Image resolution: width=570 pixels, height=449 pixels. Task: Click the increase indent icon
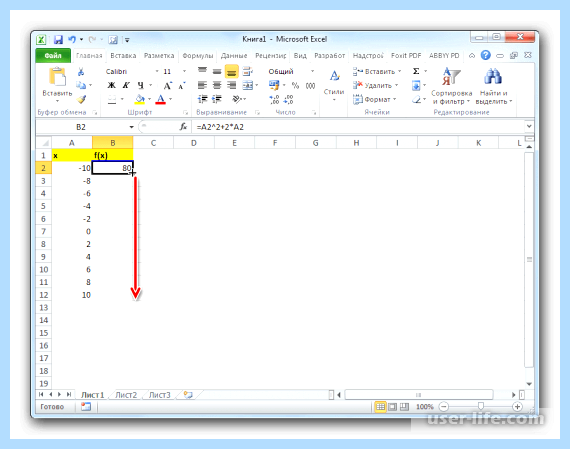pos(217,99)
